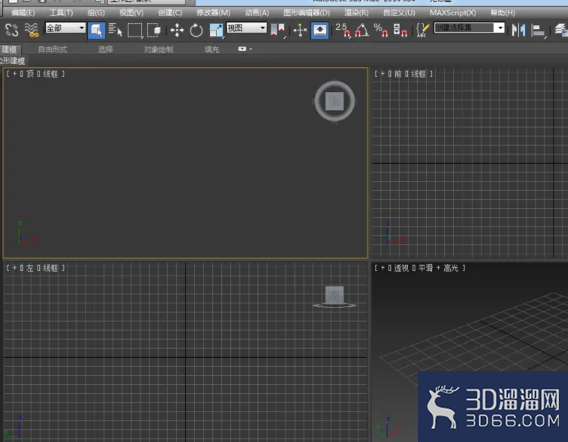Open the 视图 reference coordinate dropdown
Viewport: 568px width, 442px height.
click(247, 28)
